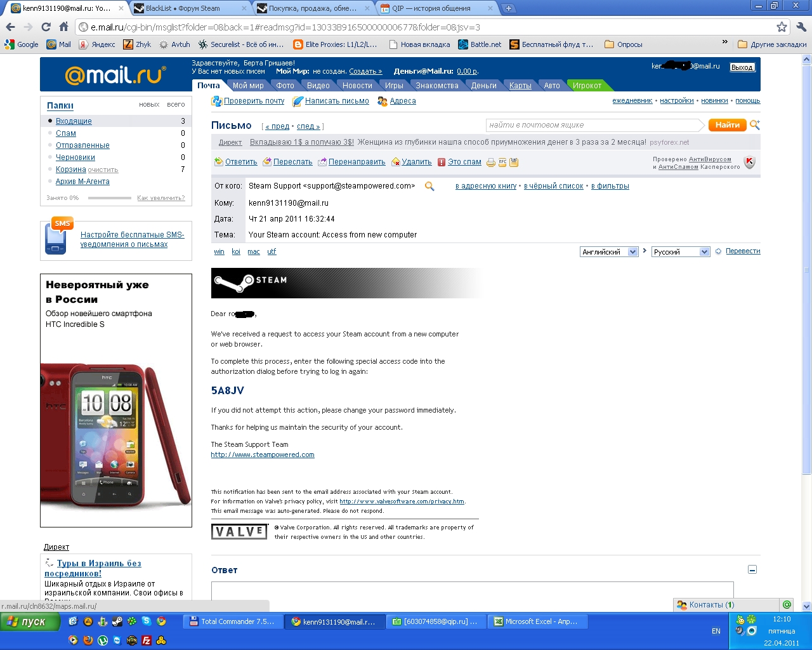Screen dimensions: 812x650
Task: Open the Другие закладки bookmarks folder
Action: (772, 44)
